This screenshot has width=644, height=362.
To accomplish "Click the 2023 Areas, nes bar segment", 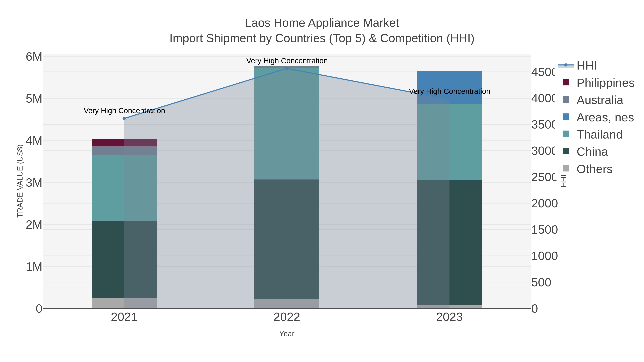I will pos(449,87).
